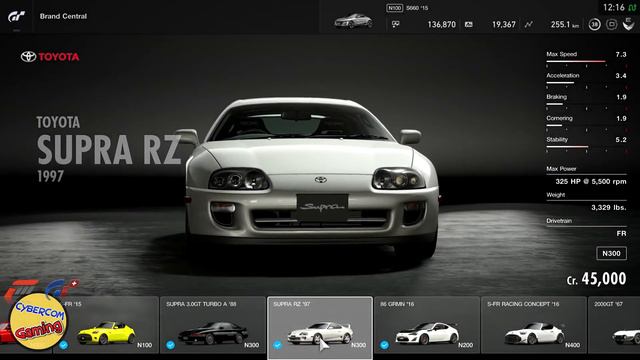Image resolution: width=640 pixels, height=360 pixels.
Task: Click the credits icon beside 136,870
Action: click(396, 24)
